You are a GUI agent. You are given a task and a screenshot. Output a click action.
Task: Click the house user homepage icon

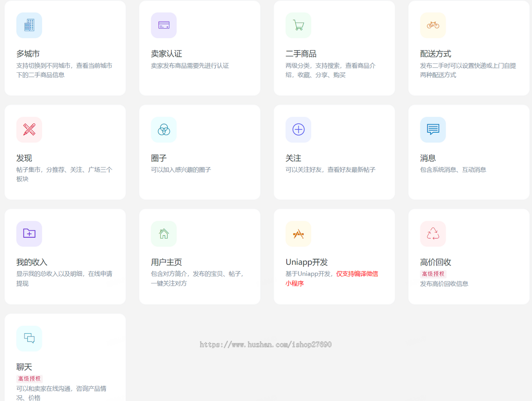(x=164, y=234)
